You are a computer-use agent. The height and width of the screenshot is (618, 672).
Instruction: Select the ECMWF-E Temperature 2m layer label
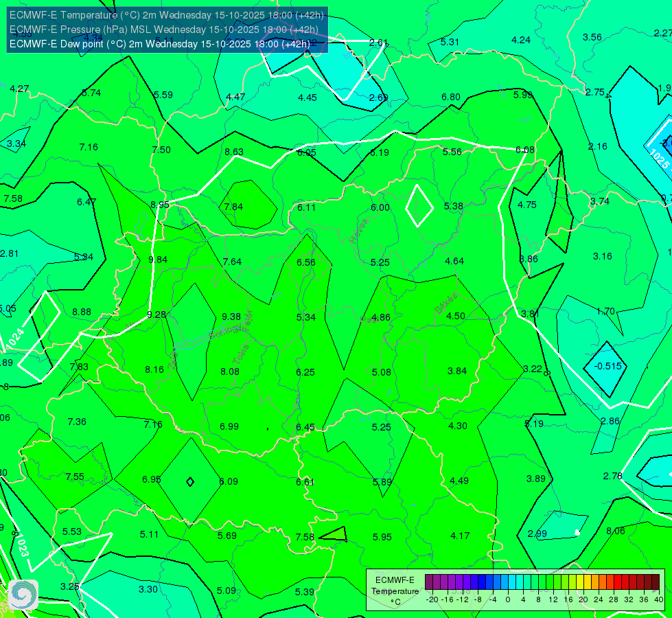coord(167,15)
